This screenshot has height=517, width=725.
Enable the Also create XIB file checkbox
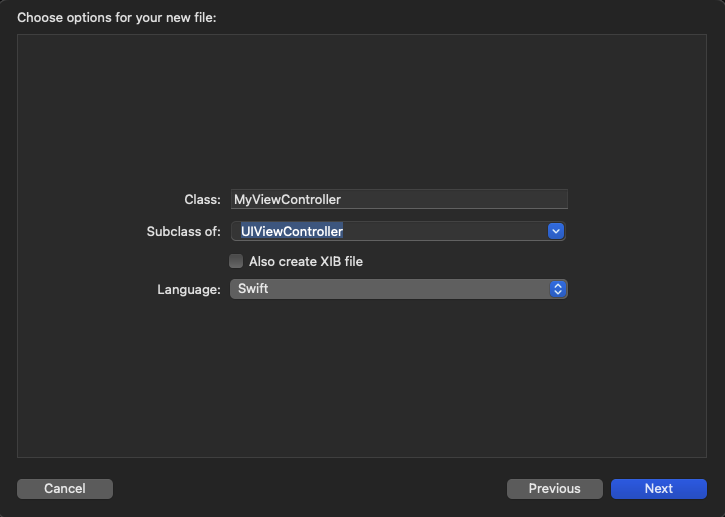point(236,261)
